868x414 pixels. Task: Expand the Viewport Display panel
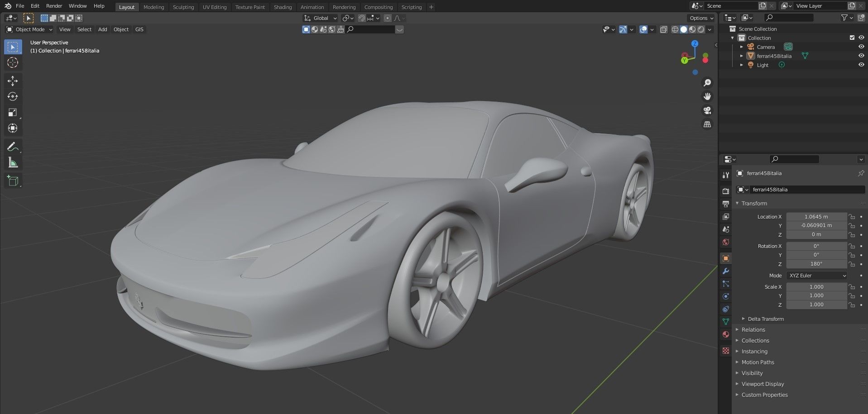(x=762, y=384)
